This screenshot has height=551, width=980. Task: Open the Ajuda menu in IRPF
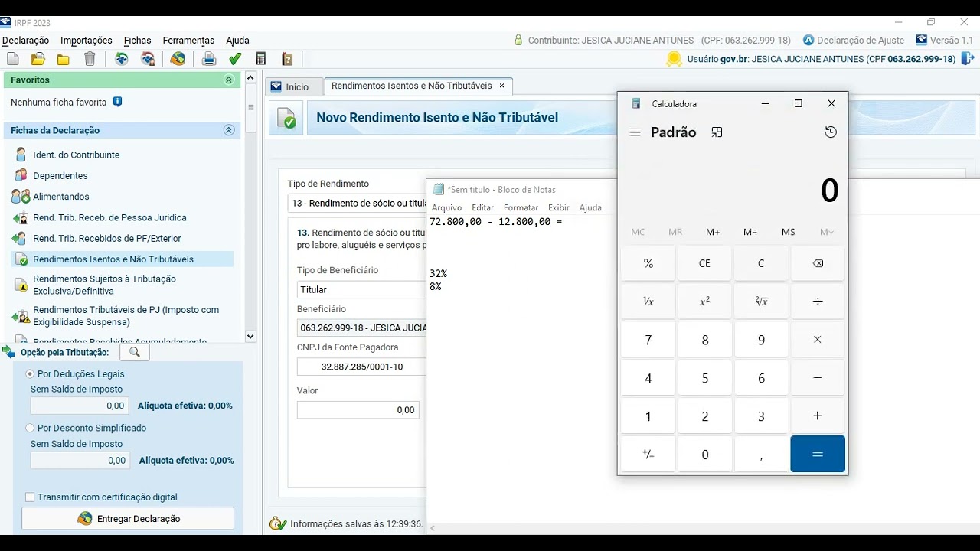pos(237,41)
